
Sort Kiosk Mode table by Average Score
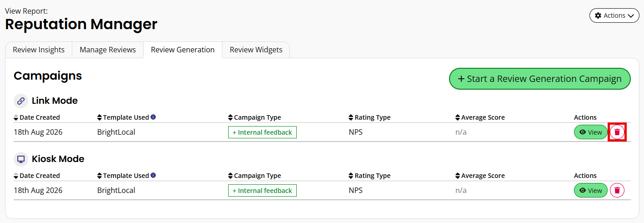tap(480, 176)
